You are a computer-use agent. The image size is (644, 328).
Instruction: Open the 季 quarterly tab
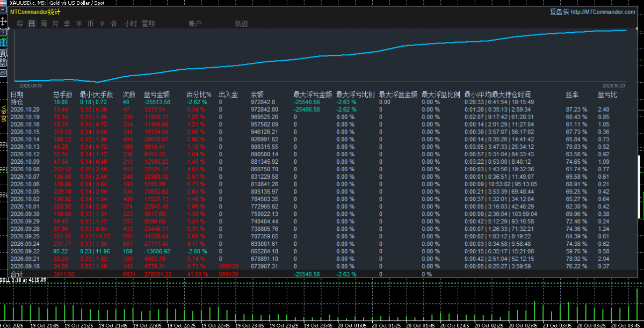coord(67,24)
